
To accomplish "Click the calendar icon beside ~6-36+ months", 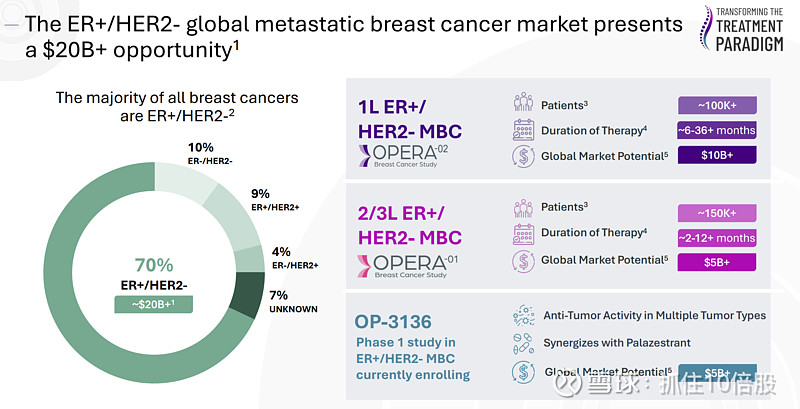I will point(523,130).
